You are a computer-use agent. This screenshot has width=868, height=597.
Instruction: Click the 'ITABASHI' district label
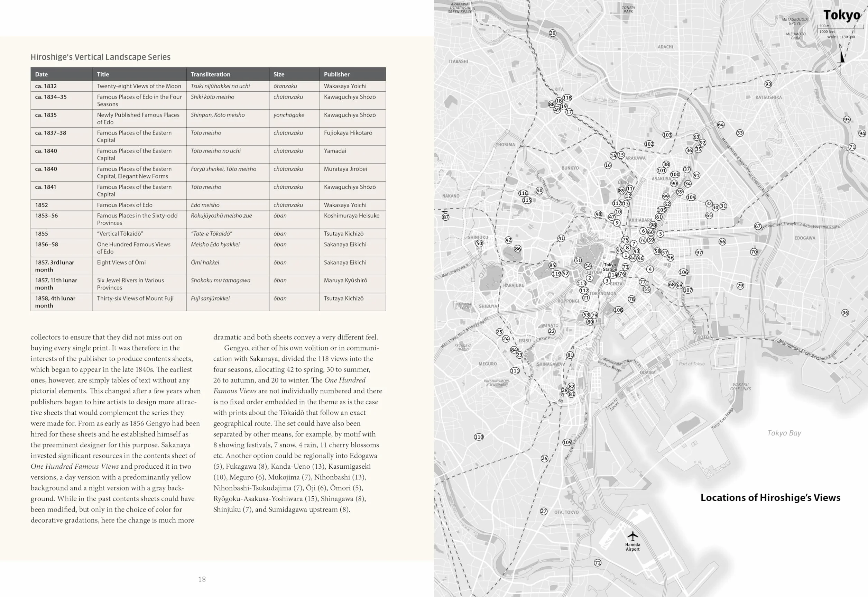click(x=459, y=61)
